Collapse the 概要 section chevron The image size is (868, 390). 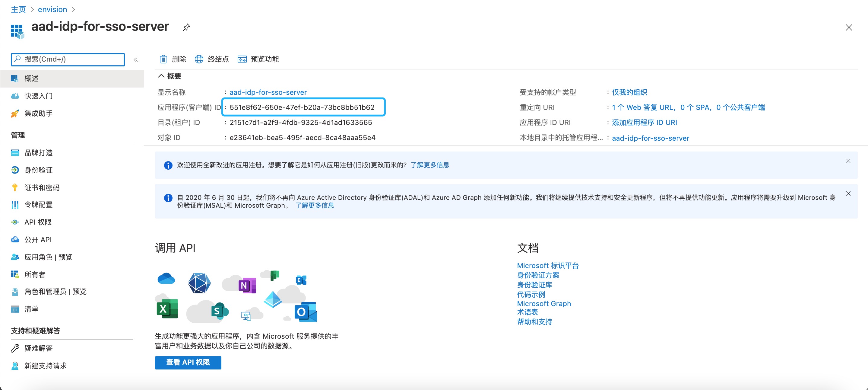point(161,76)
